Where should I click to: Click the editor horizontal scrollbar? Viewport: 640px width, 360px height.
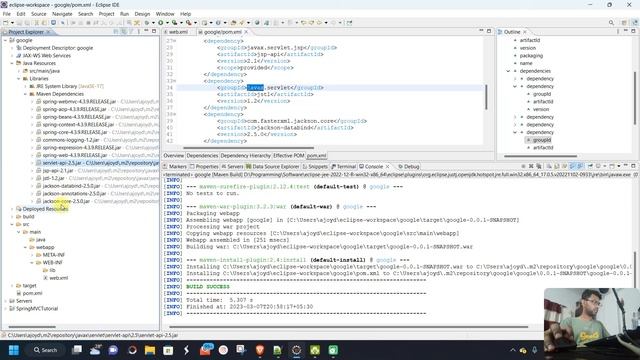tap(248, 148)
